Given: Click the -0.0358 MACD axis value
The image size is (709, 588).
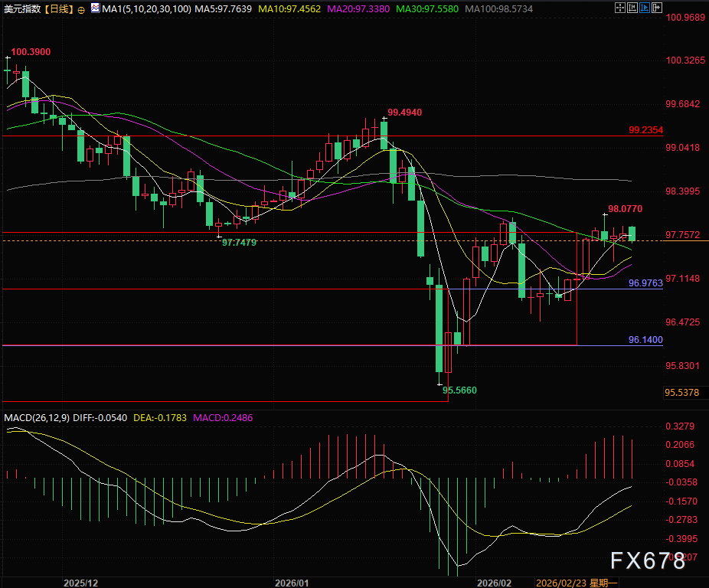Looking at the screenshot, I should [681, 482].
